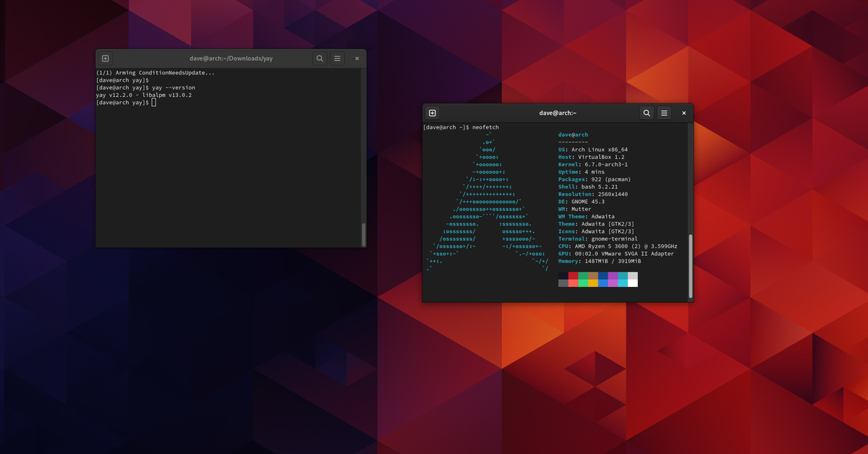This screenshot has height=454, width=868.
Task: Focus the window via the dave@arch:~/Downloads/yay title
Action: (x=231, y=59)
